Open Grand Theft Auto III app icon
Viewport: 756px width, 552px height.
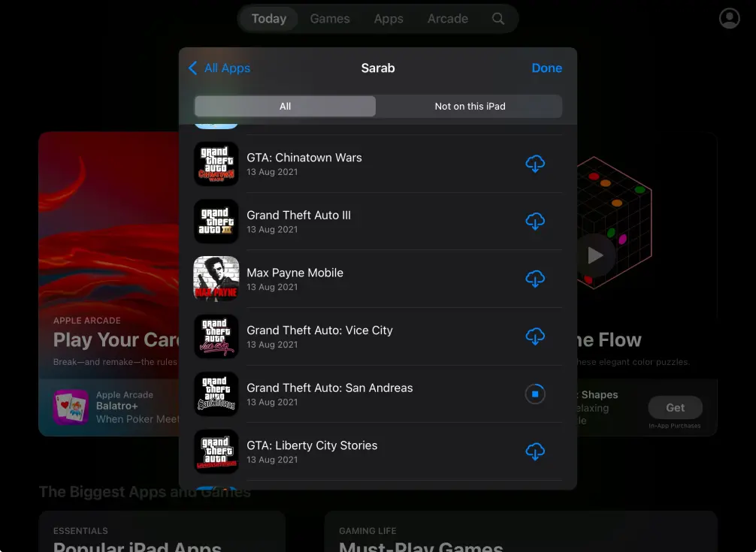pos(216,222)
